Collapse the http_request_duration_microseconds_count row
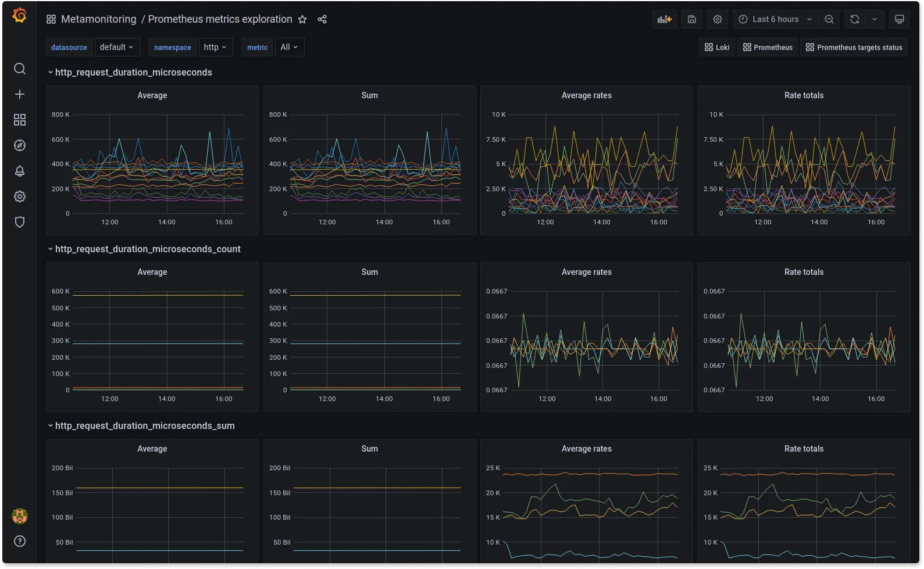Image resolution: width=924 pixels, height=569 pixels. (147, 249)
